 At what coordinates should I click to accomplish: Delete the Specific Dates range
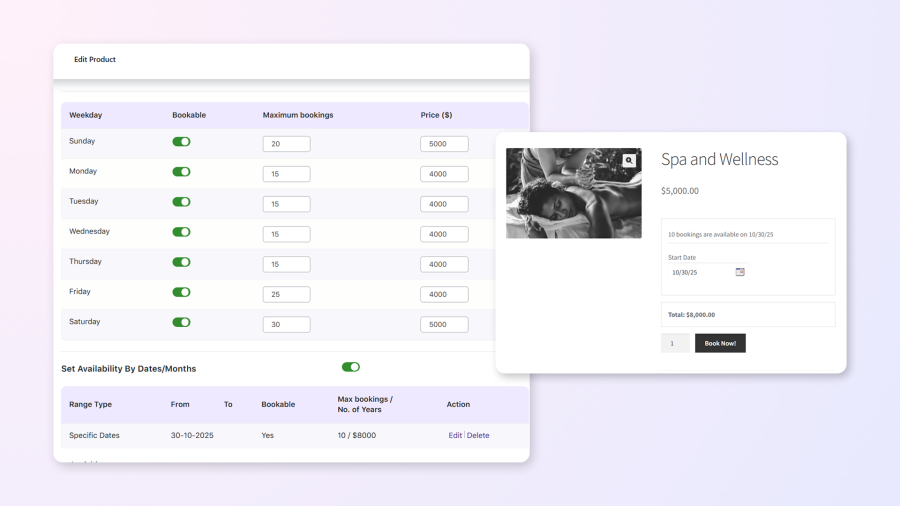[x=478, y=435]
